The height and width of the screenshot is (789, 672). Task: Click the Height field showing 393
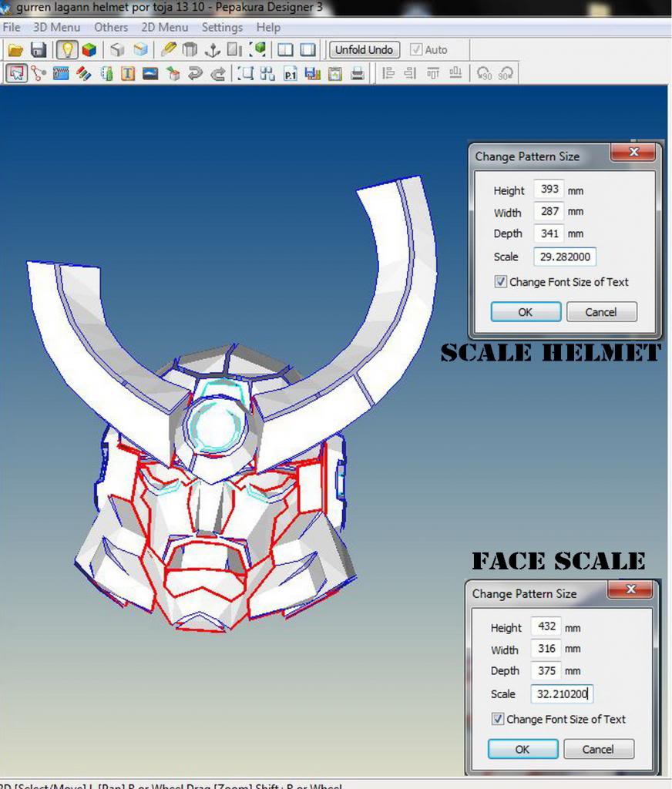(549, 190)
